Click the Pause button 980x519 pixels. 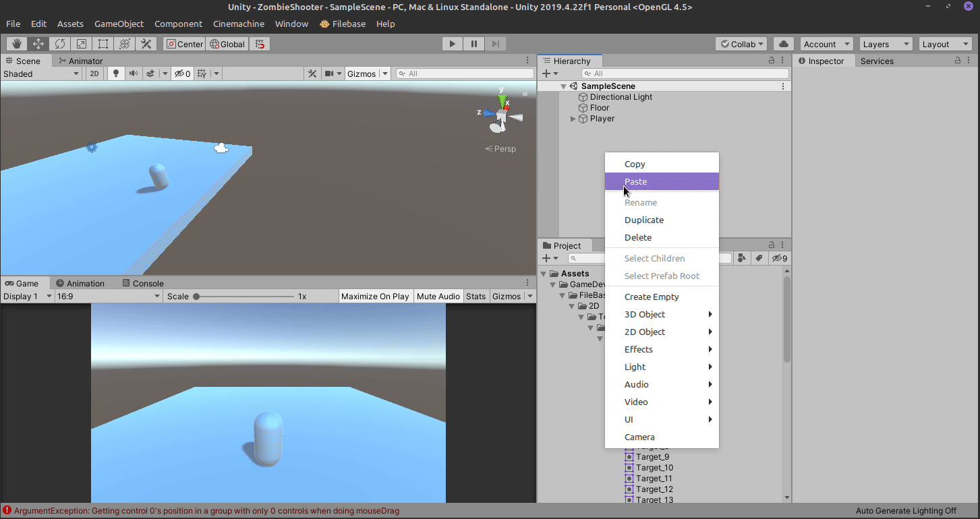click(474, 44)
